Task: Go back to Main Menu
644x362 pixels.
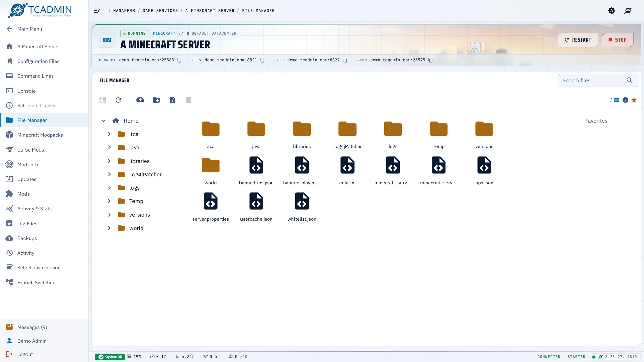Action: coord(44,29)
